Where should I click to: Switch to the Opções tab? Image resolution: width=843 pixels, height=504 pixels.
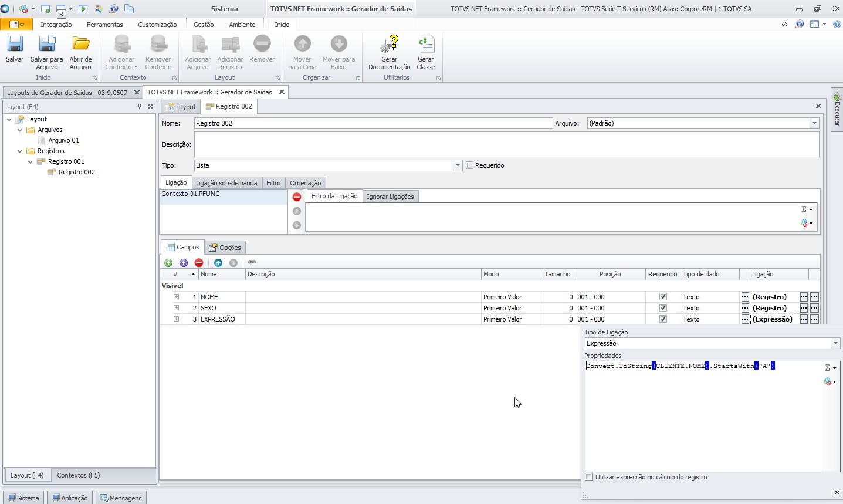point(225,248)
